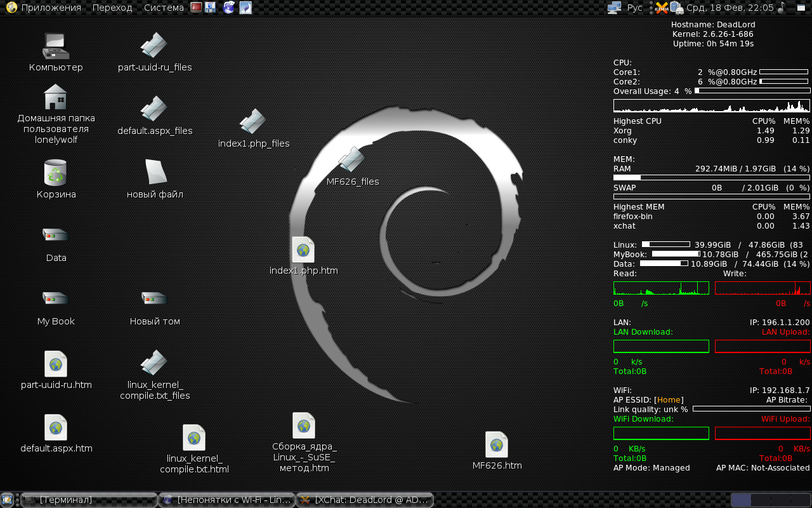This screenshot has height=508, width=812.
Task: Click the XChat tray icon
Action: click(x=662, y=8)
